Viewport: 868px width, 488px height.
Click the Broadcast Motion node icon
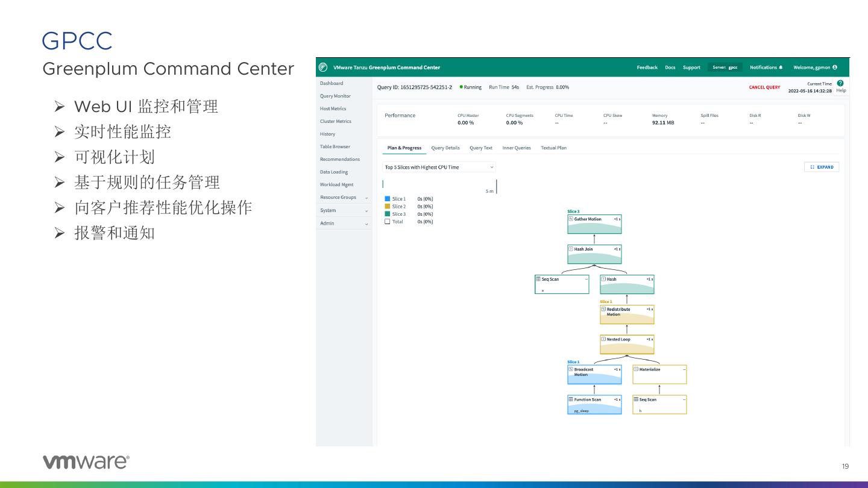pos(571,369)
